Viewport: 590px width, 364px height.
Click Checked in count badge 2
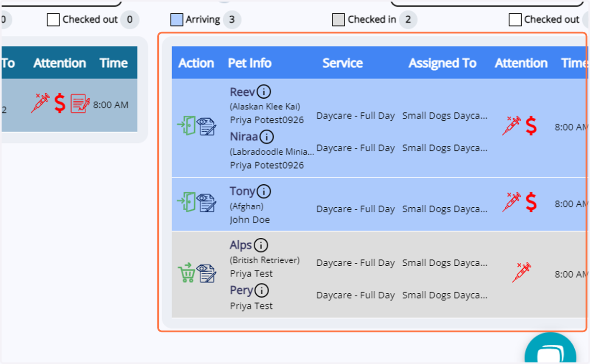point(408,20)
